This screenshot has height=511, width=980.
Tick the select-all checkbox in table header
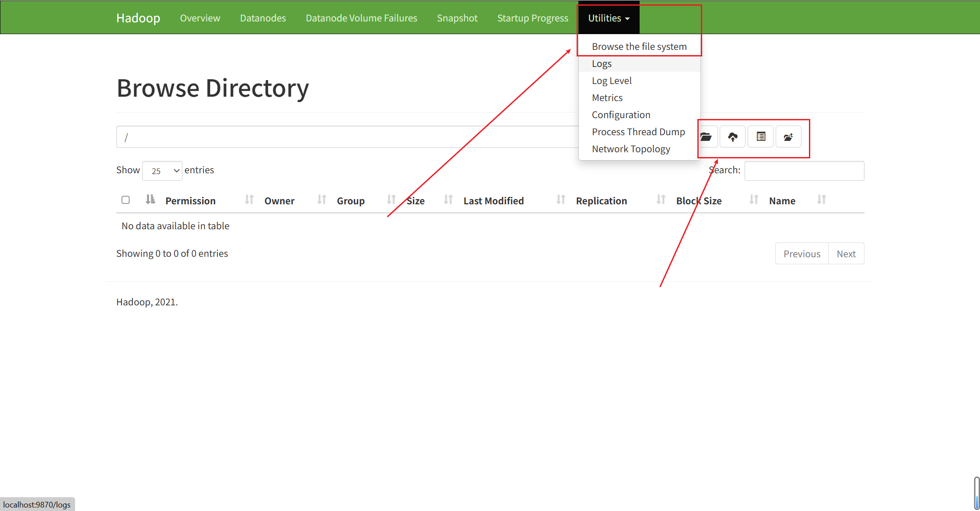126,200
